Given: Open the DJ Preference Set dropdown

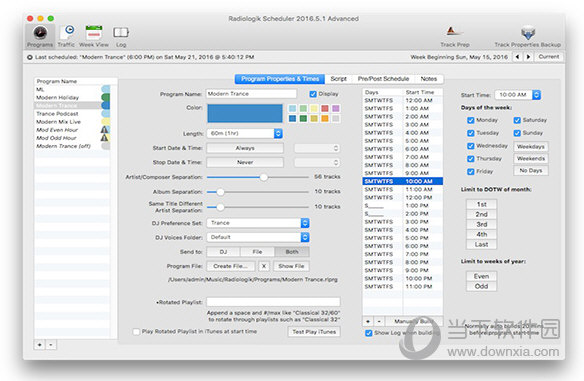Looking at the screenshot, I should (305, 223).
